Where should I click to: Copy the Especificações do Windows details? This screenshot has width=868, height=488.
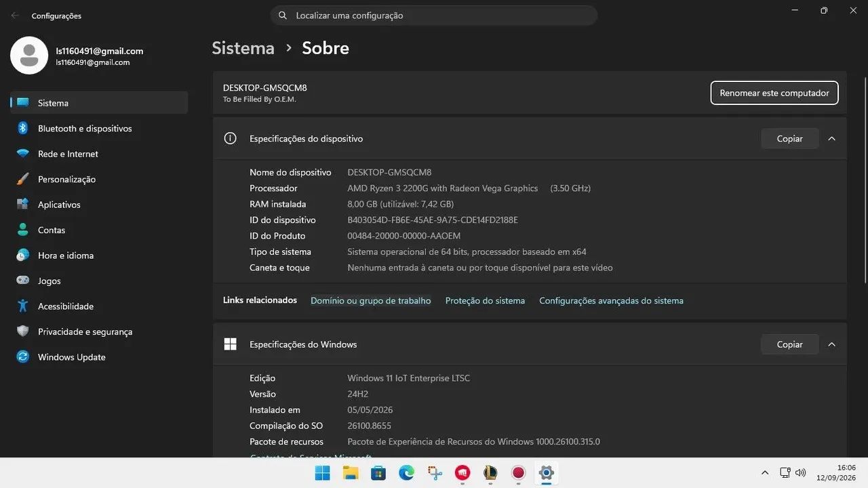[x=789, y=344]
